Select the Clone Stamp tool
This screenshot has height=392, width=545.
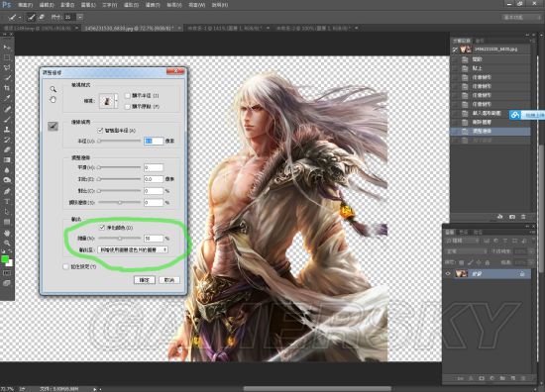[x=7, y=129]
